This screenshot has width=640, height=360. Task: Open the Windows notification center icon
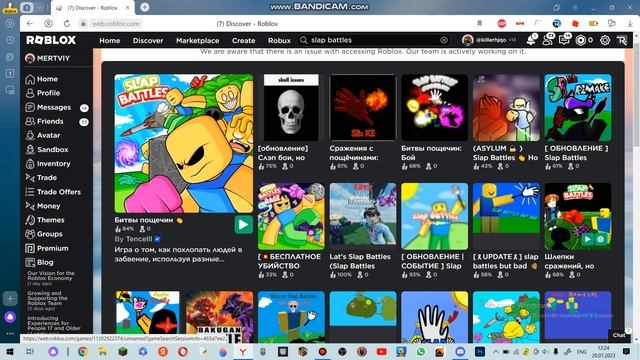626,351
